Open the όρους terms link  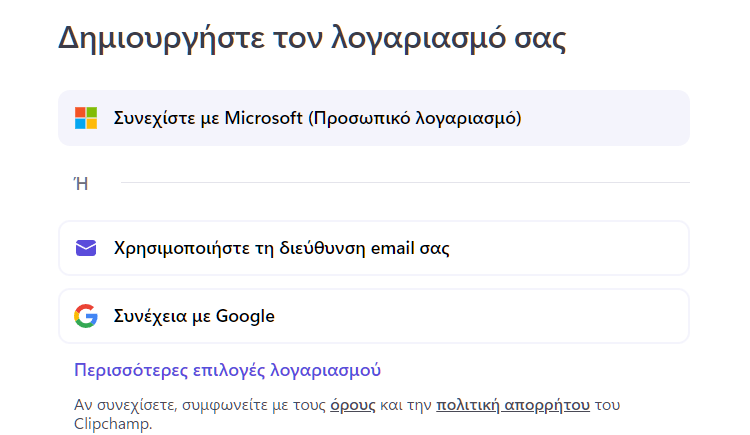tap(353, 405)
